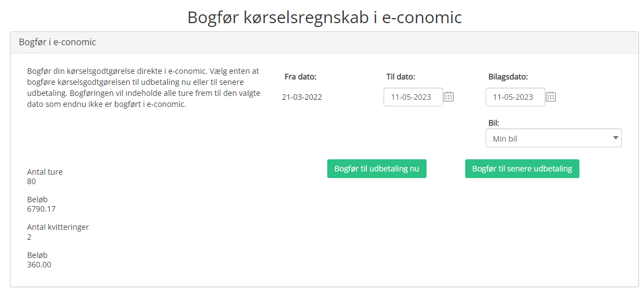Click Bogfør til udbetaling nu
Screen dimensions: 644x296
point(376,169)
